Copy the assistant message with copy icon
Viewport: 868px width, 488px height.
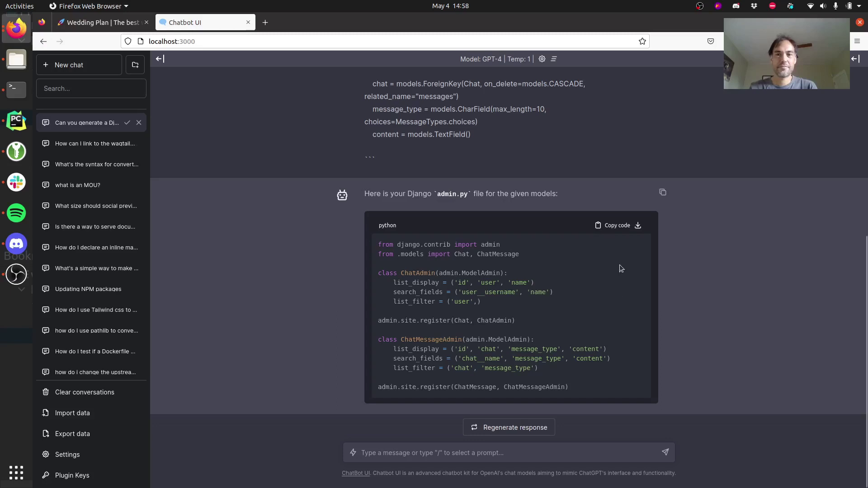(x=663, y=192)
